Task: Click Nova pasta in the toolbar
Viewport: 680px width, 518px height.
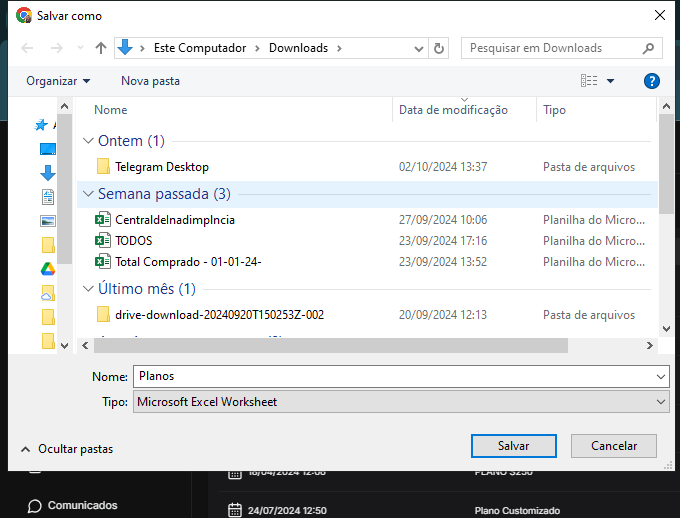Action: [x=150, y=81]
